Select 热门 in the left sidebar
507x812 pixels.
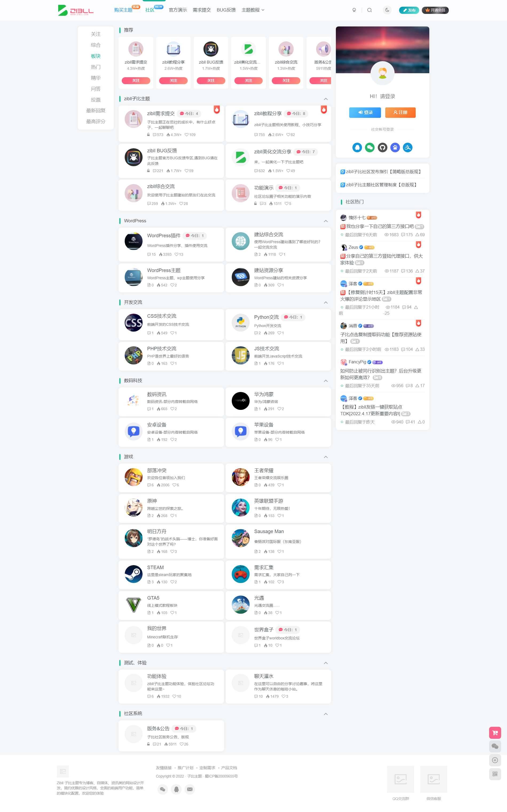point(96,67)
